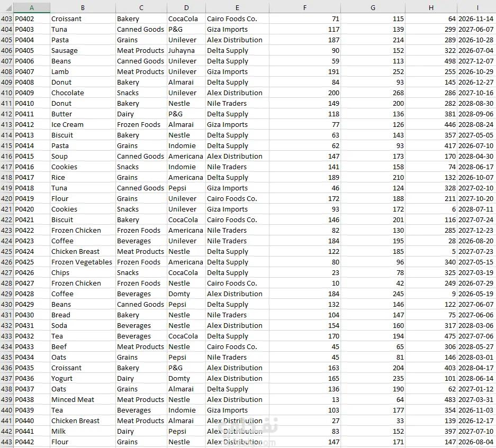
Task: Click Alex Distribution in Soda row
Action: (237, 325)
